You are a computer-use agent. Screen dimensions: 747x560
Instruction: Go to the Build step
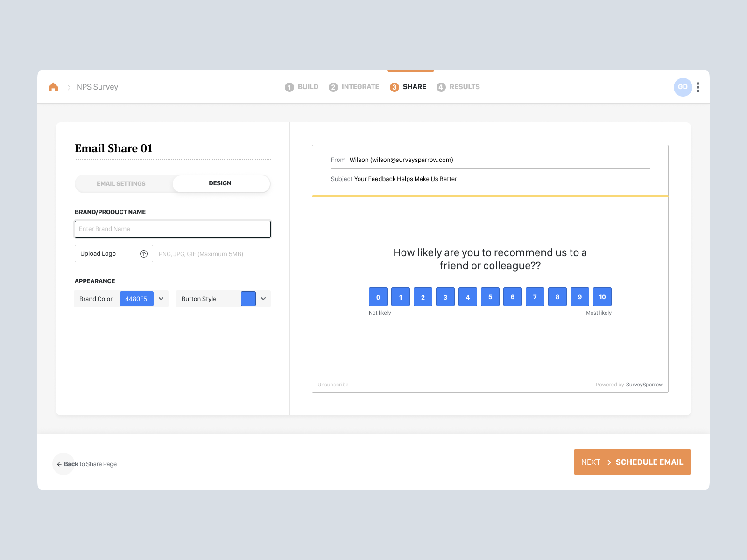(x=302, y=87)
